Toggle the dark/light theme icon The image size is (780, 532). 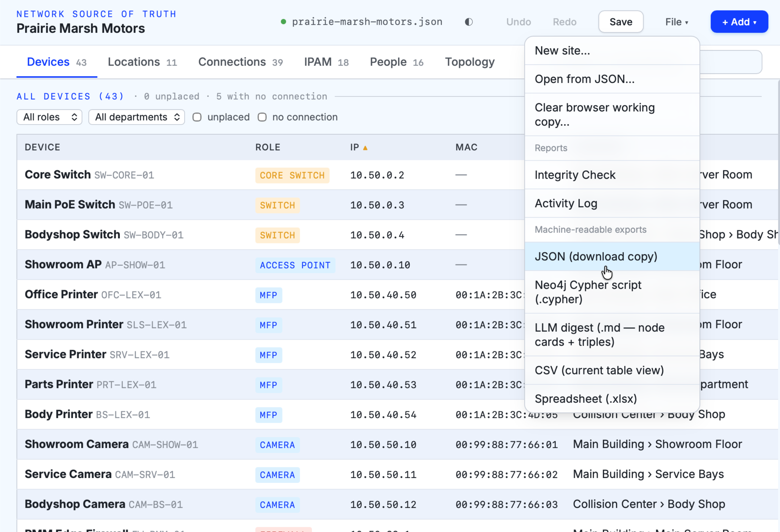tap(469, 22)
